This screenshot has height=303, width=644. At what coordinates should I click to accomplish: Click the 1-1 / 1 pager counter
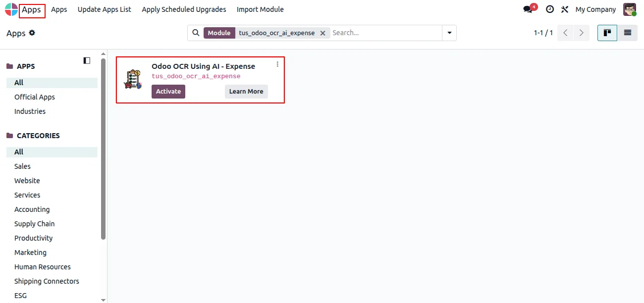pyautogui.click(x=543, y=33)
